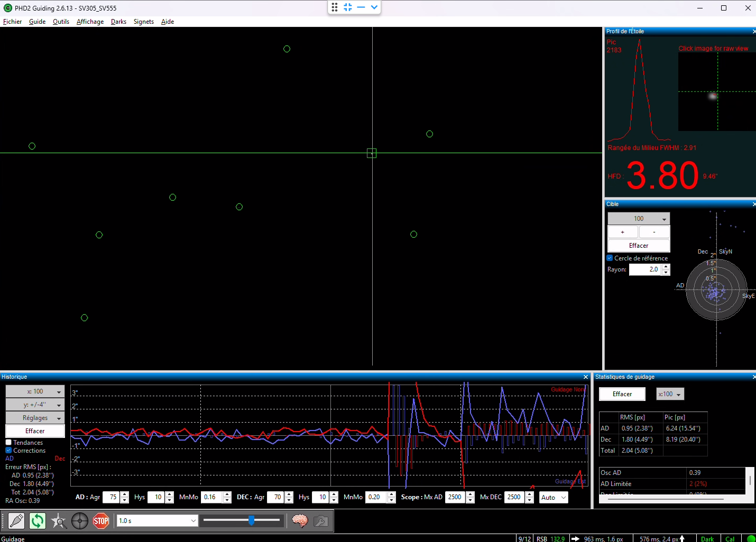Open the Affichage menu
The width and height of the screenshot is (756, 542).
[x=90, y=22]
